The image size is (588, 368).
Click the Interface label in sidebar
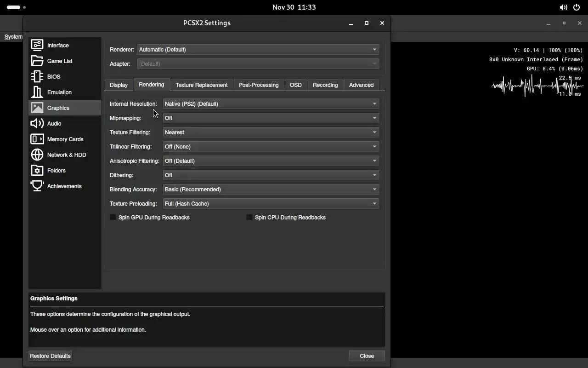pos(58,45)
